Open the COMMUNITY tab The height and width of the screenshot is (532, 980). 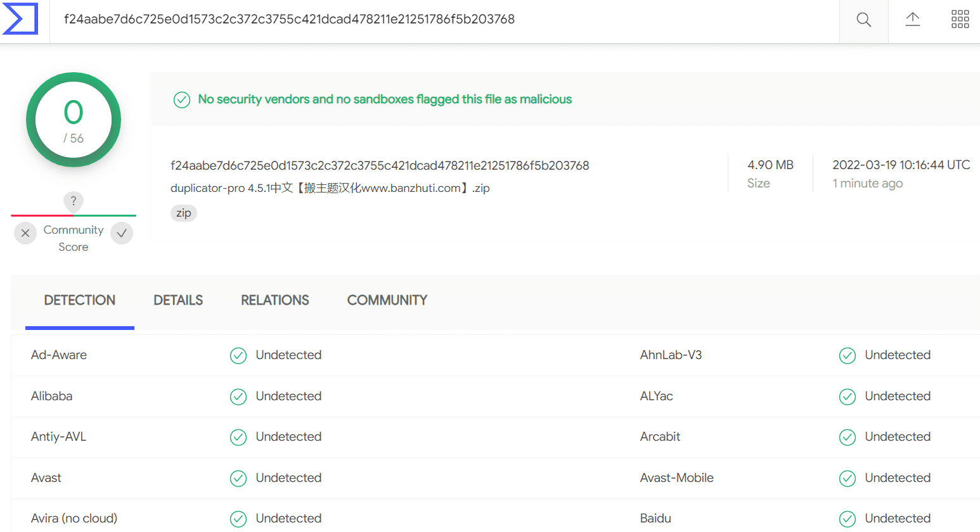387,300
